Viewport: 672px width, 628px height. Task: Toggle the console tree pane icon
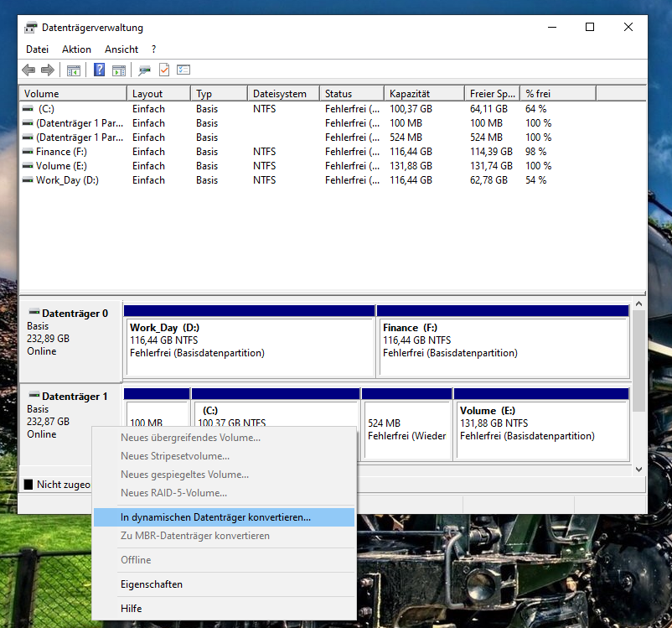(x=74, y=70)
